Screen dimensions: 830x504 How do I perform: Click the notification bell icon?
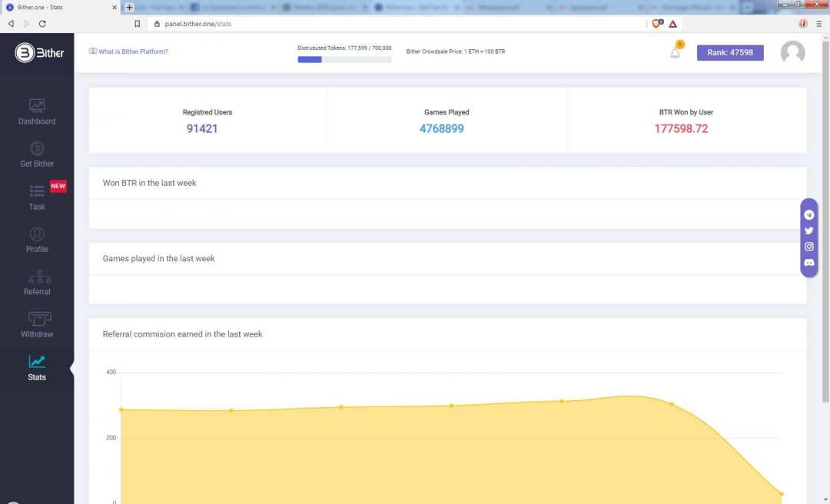[x=676, y=52]
